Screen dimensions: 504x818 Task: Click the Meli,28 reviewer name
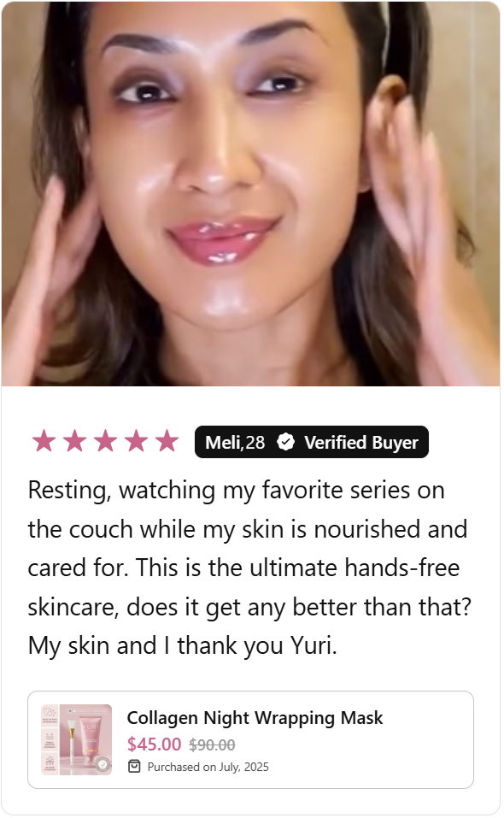click(x=235, y=443)
